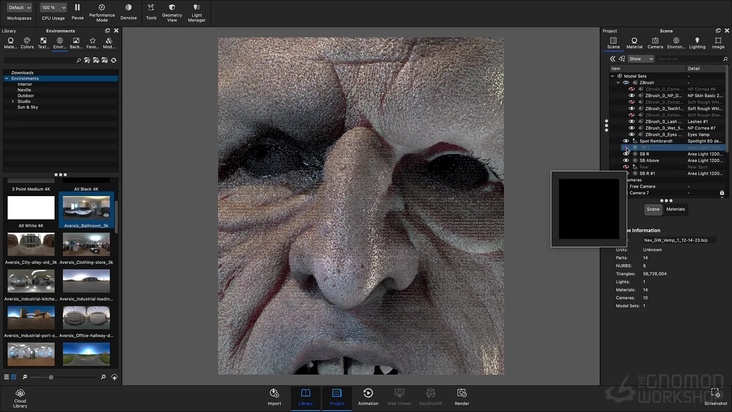Collapse the Model Sets tree node

click(x=612, y=76)
